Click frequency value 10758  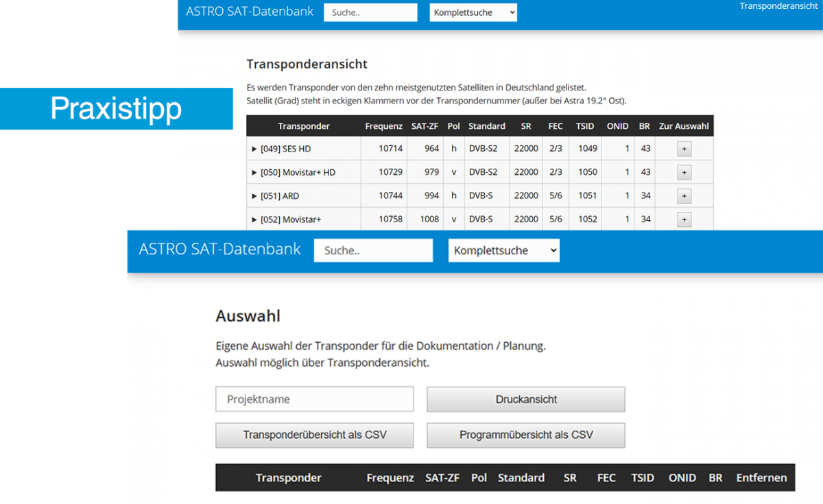(x=391, y=219)
